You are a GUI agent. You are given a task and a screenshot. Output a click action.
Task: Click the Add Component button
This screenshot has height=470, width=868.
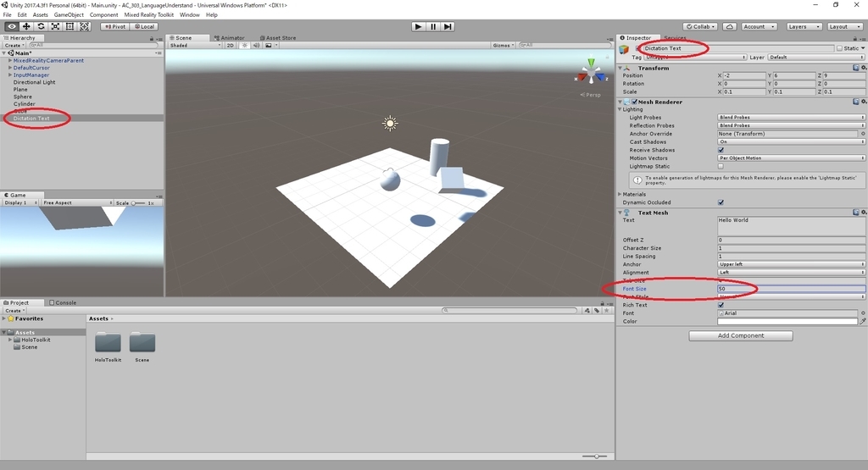[x=741, y=335]
